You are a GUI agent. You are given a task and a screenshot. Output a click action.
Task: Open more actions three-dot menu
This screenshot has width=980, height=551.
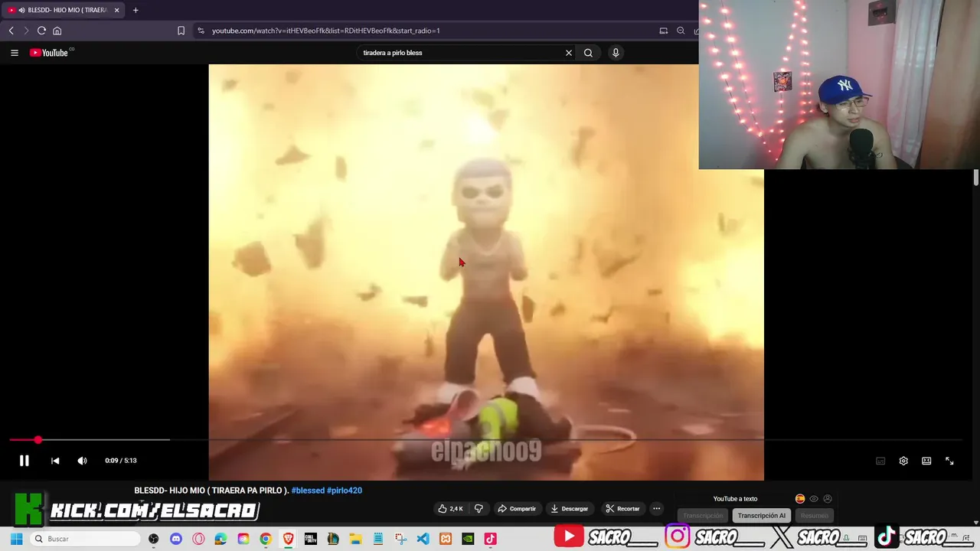[x=656, y=509]
